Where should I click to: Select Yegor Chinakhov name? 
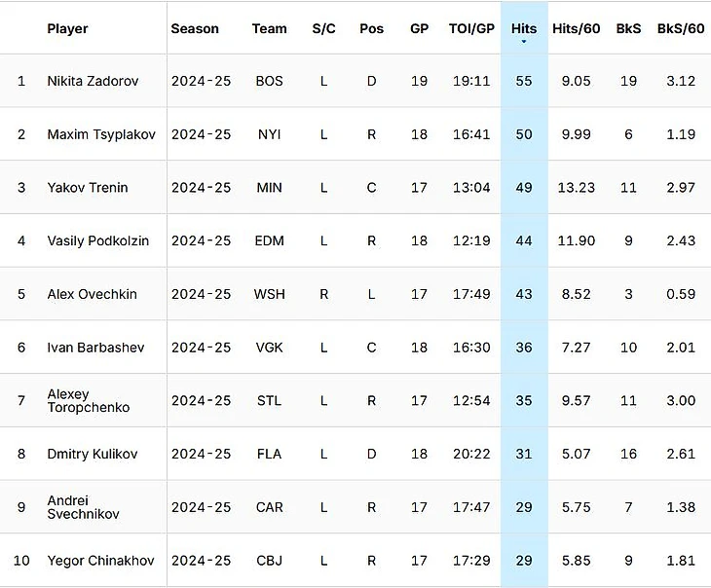[x=100, y=561]
